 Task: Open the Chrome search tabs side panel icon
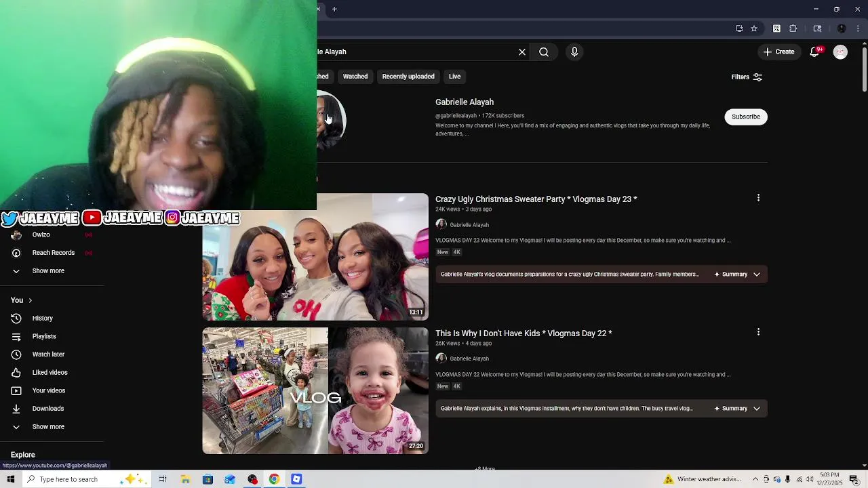(x=817, y=28)
